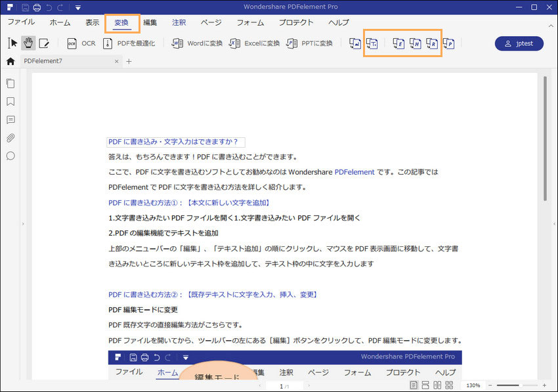Open the ファイル menu

tap(22, 22)
